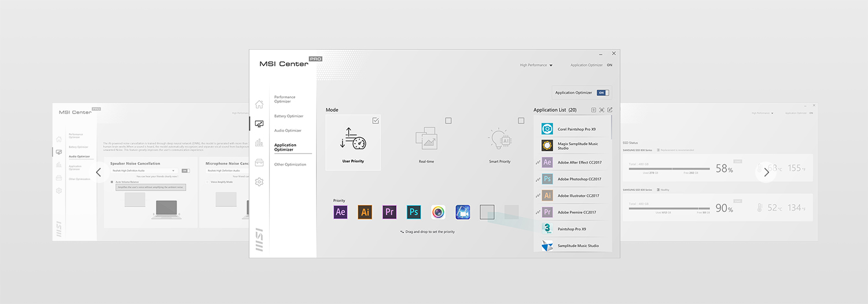868x304 pixels.
Task: Select Application Optimizer in front window menu
Action: point(285,147)
